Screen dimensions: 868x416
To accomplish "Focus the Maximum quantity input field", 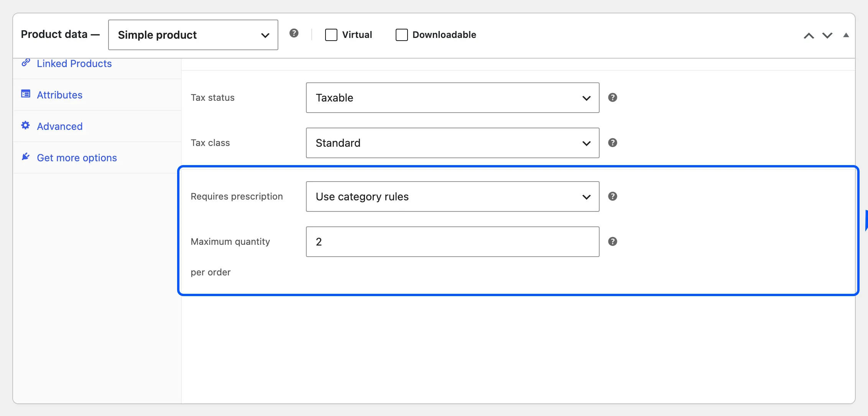I will tap(453, 242).
